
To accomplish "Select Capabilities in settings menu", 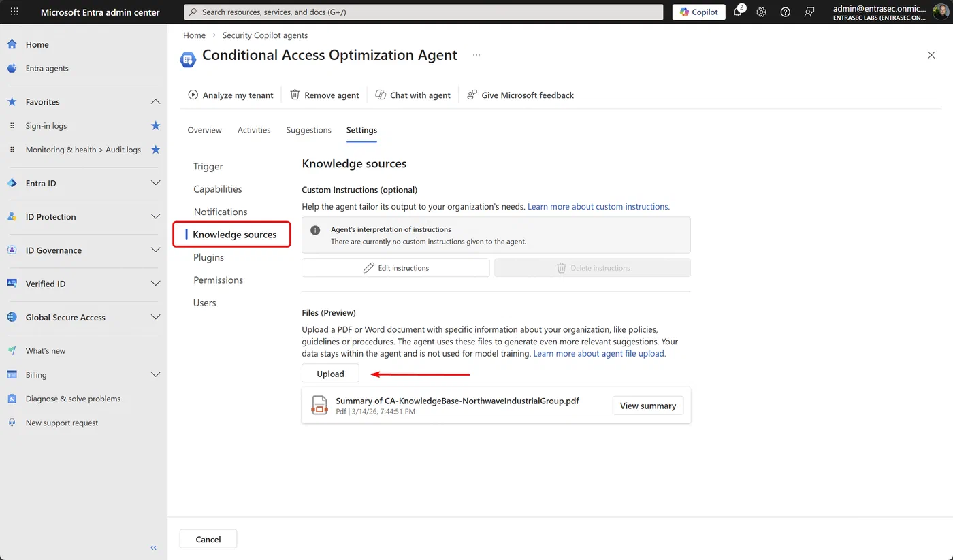I will (218, 189).
